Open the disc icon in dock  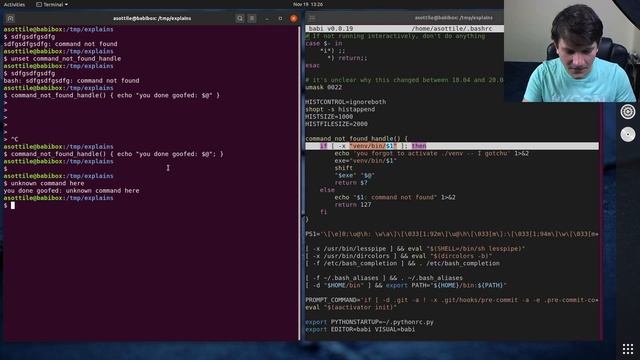click(x=628, y=134)
